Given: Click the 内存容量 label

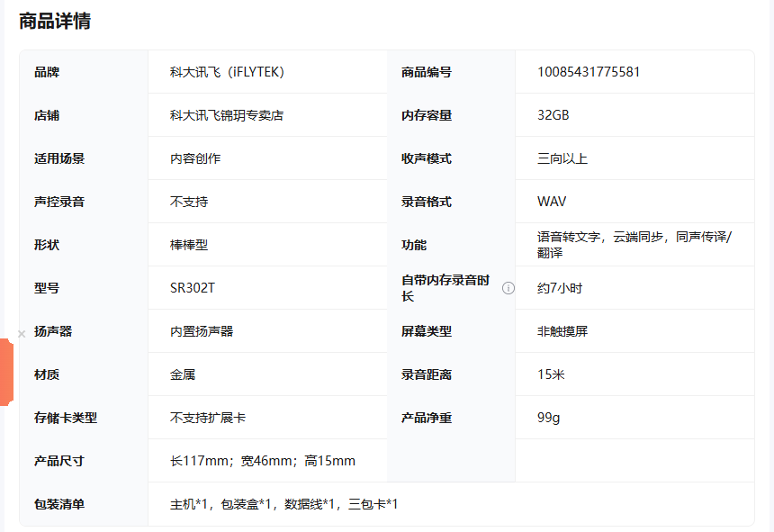Looking at the screenshot, I should 427,115.
